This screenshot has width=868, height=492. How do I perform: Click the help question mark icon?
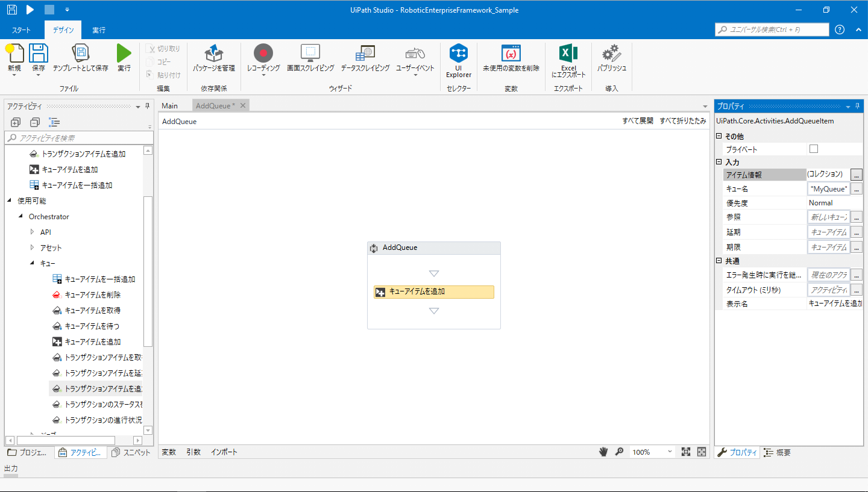[840, 30]
